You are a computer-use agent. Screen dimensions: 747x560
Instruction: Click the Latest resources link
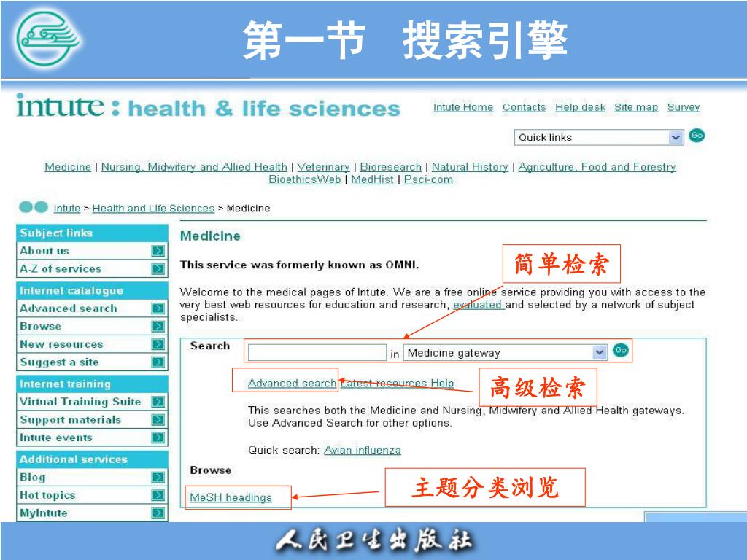pos(384,384)
